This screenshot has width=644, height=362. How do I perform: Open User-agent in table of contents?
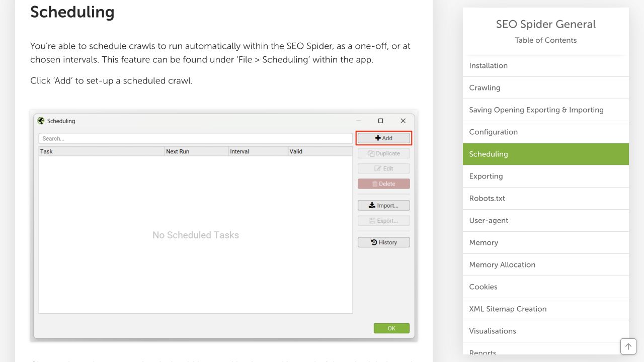tap(546, 221)
